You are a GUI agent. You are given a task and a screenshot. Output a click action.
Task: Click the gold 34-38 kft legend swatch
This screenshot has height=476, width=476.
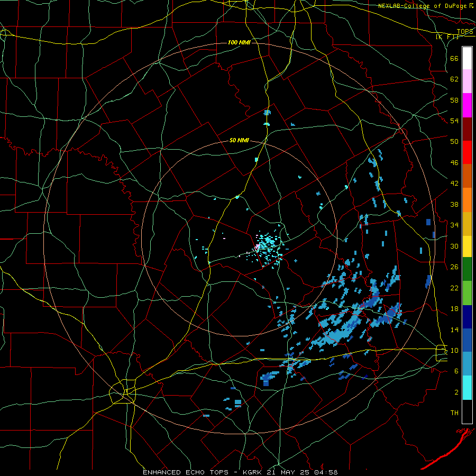coord(467,224)
